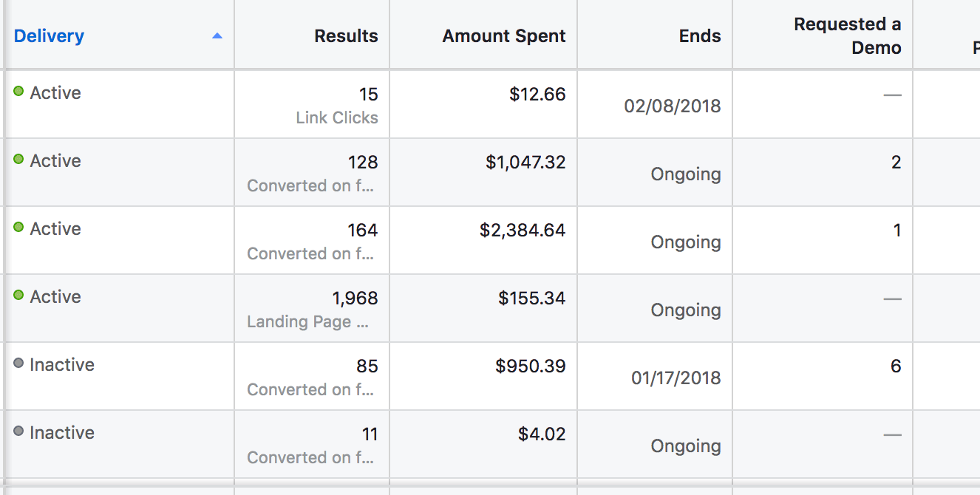
Task: Sort by Requested a Demo column
Action: 847,35
